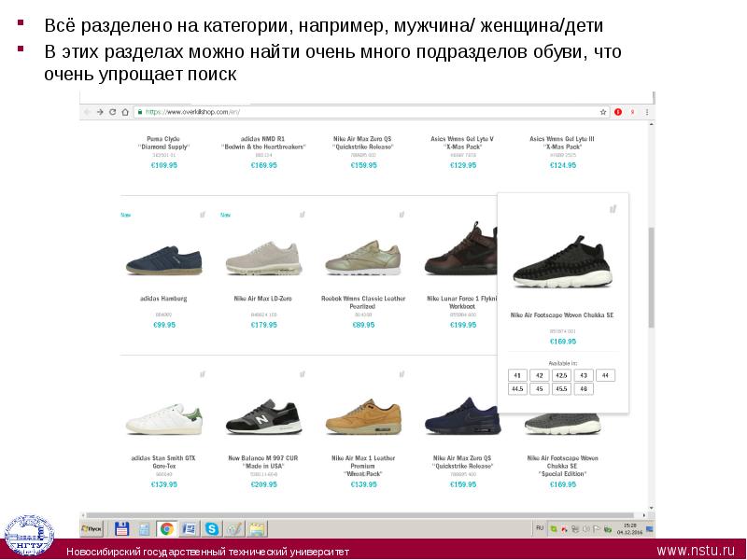Screen dimensions: 747x560
Task: Open the Asics Wmns Gel Lyte V link
Action: [x=462, y=143]
